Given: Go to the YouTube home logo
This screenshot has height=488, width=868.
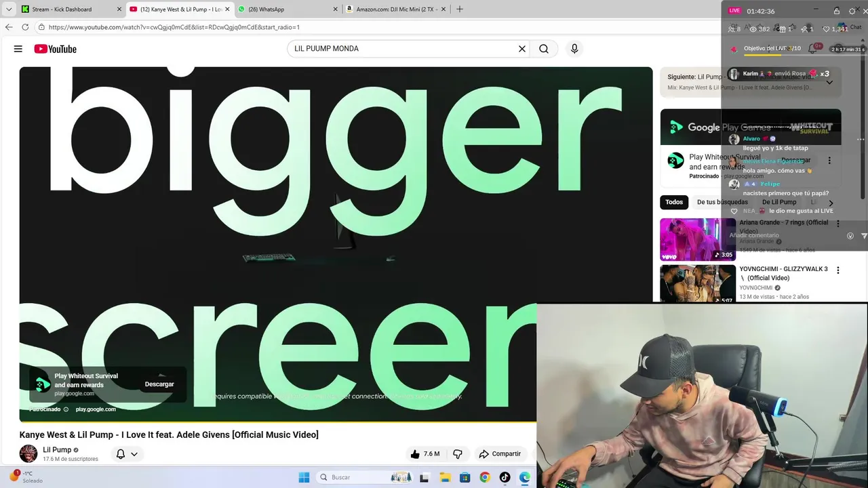Looking at the screenshot, I should 55,49.
